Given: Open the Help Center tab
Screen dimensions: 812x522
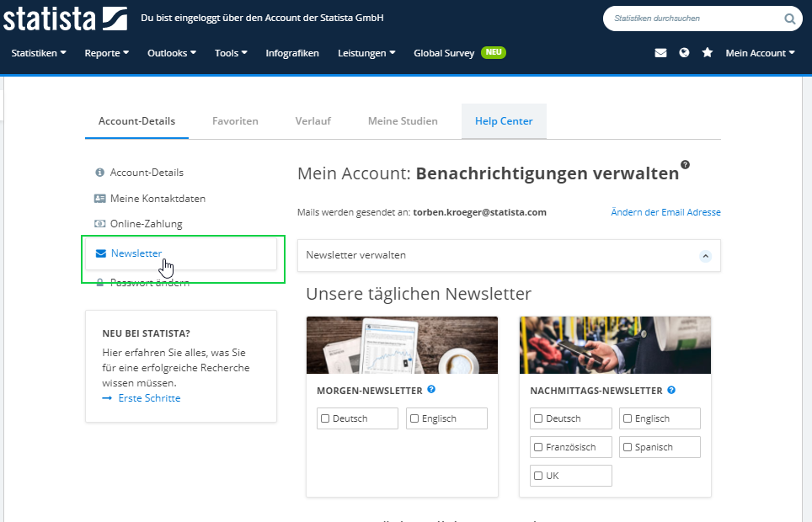Looking at the screenshot, I should [504, 121].
